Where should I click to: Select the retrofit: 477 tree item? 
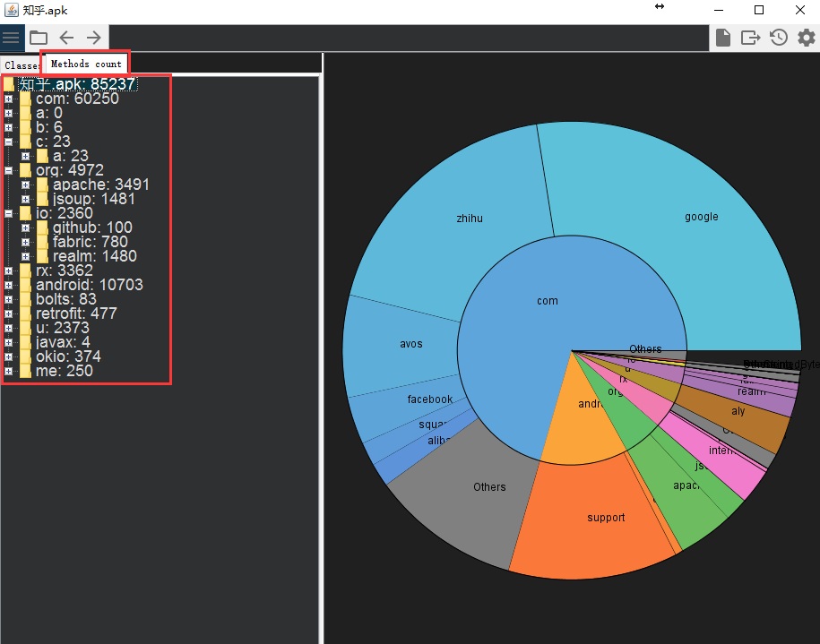coord(76,313)
